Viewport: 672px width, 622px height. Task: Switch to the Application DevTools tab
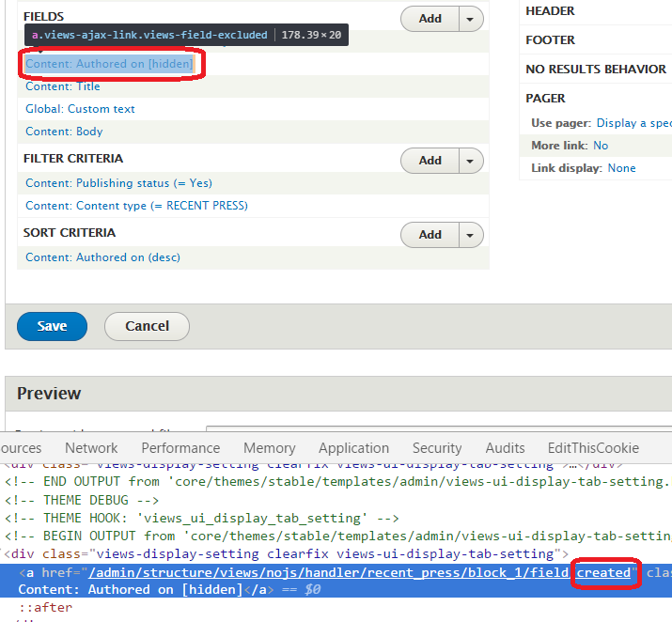click(353, 448)
